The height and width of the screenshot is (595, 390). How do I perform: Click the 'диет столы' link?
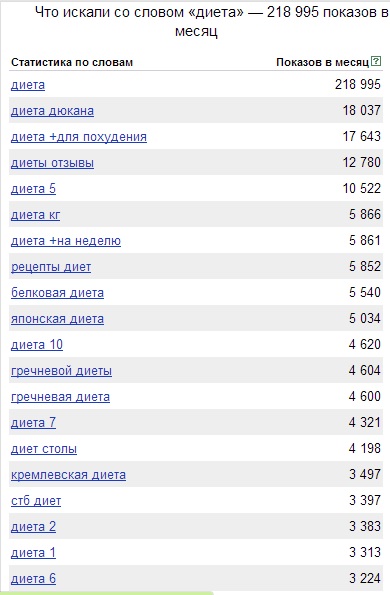44,449
